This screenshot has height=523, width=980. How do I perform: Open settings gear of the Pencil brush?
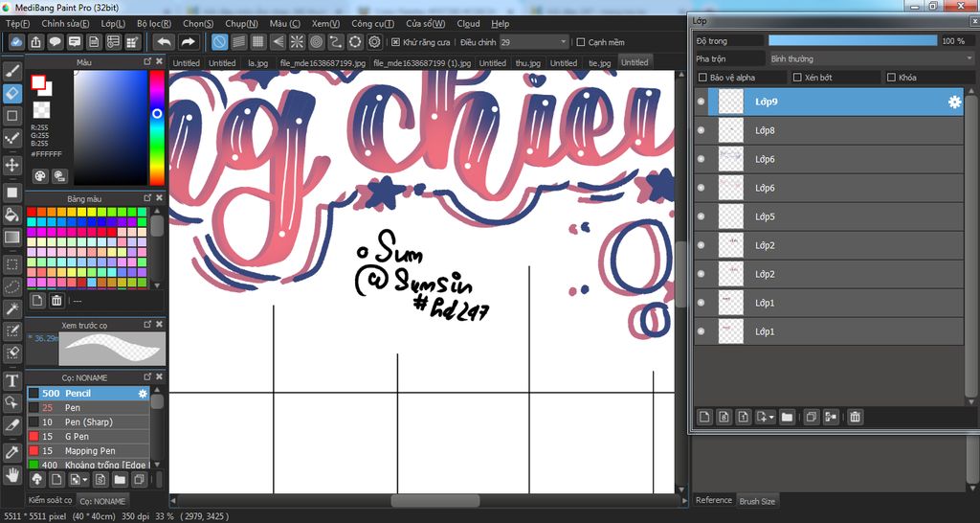pos(143,394)
